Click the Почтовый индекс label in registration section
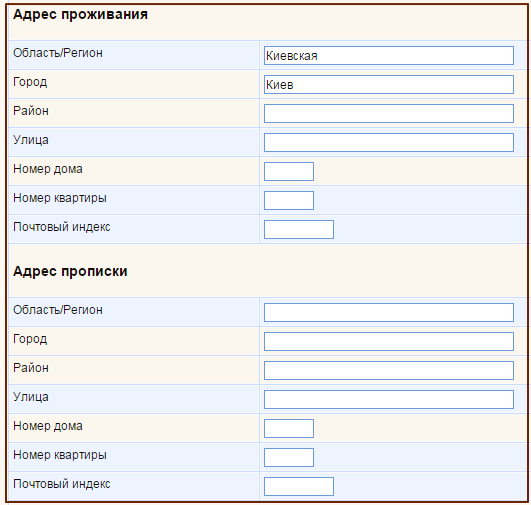 (62, 484)
